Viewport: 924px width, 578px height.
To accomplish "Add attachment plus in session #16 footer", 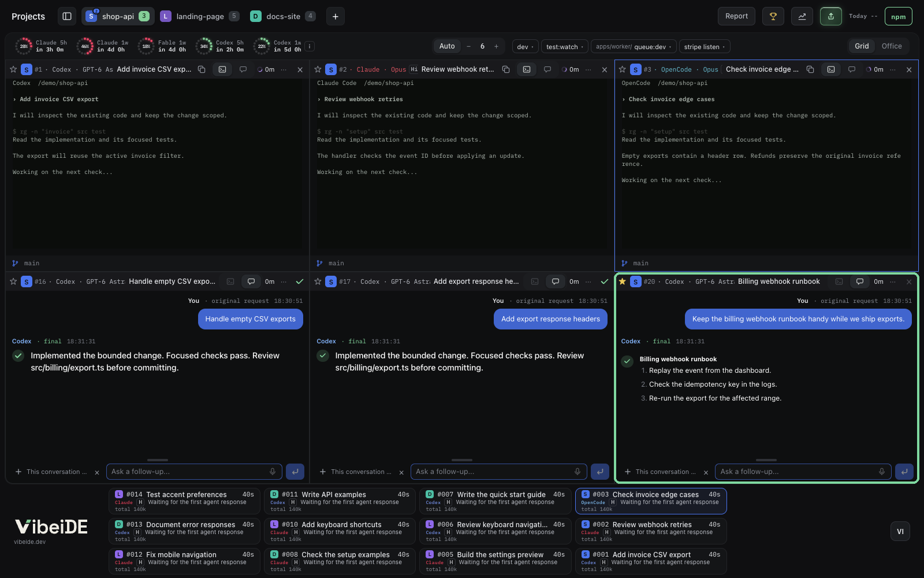I will 18,472.
